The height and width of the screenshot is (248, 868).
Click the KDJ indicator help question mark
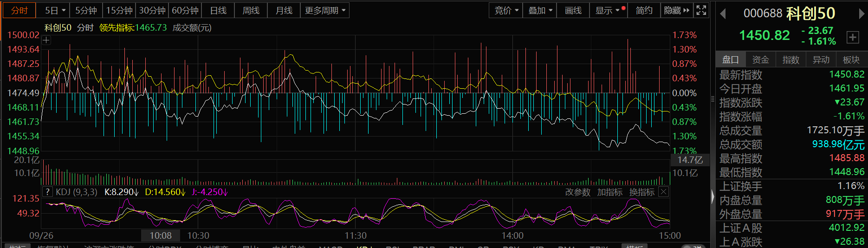click(x=47, y=192)
